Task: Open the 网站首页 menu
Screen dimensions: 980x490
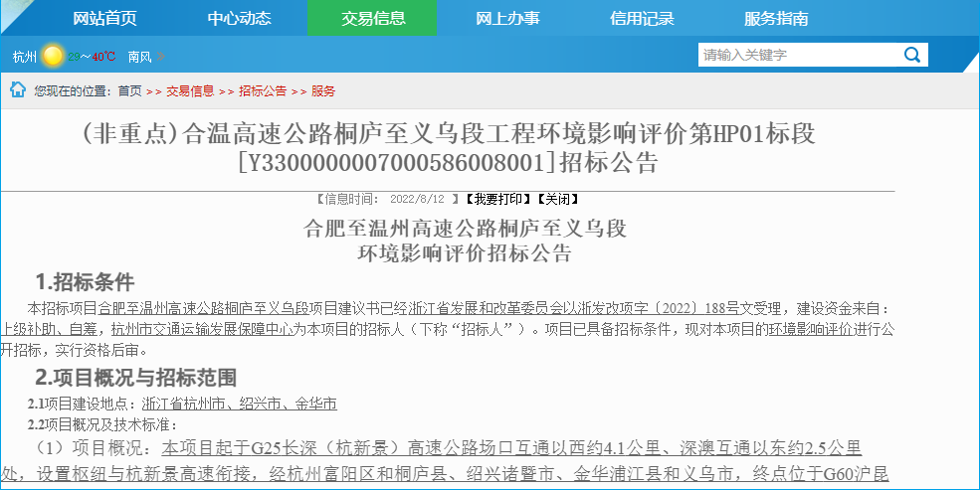Action: (104, 18)
